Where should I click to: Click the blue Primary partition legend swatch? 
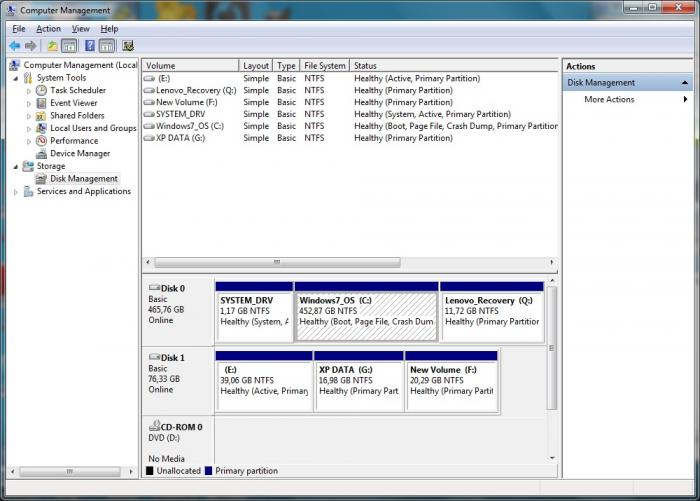pos(208,471)
